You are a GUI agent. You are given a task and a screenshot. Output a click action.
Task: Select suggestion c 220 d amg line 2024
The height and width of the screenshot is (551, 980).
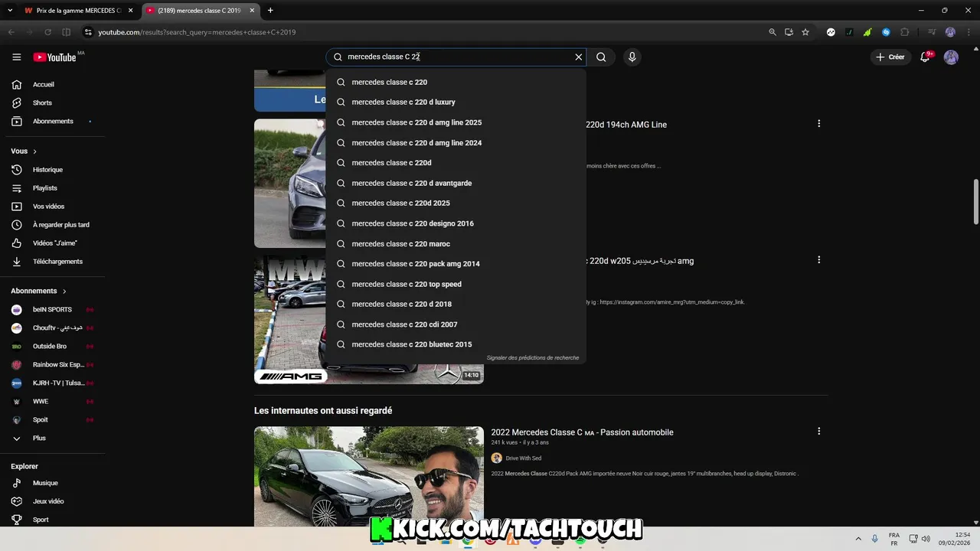click(x=456, y=142)
